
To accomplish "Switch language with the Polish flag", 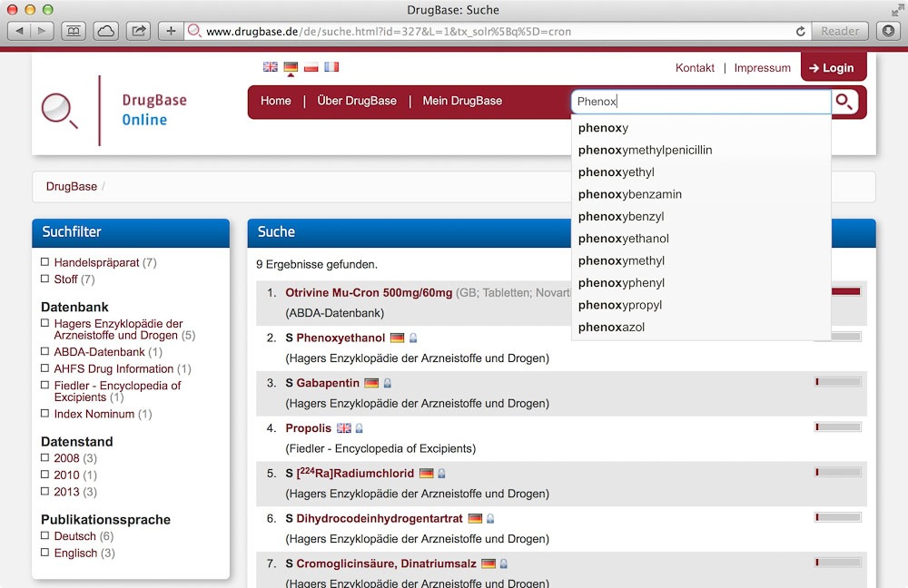I will 311,67.
